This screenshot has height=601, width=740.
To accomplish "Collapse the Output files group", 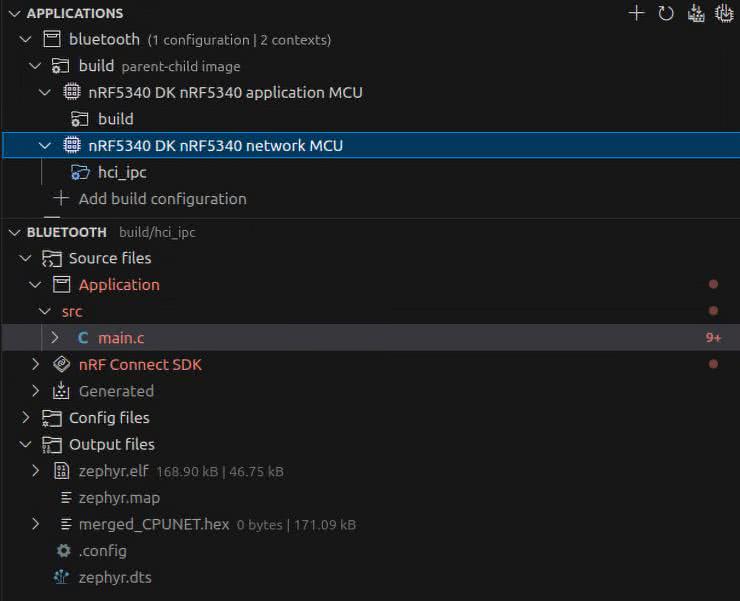I will [x=25, y=444].
